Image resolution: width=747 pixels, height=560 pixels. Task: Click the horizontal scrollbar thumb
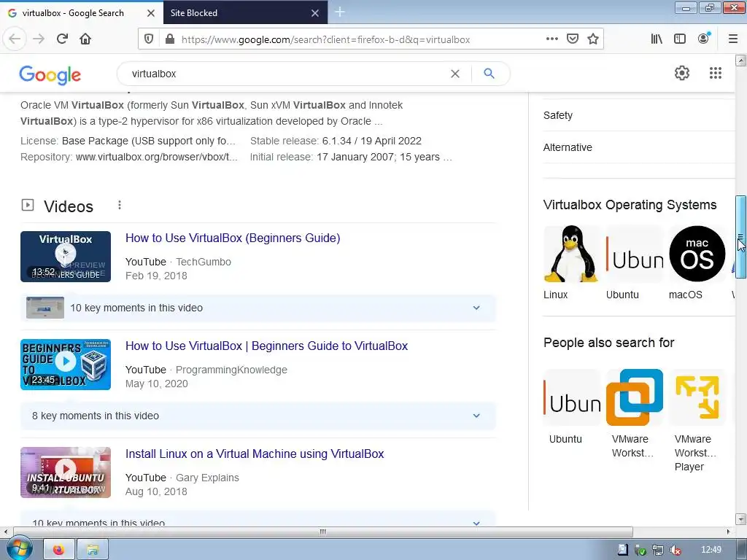[x=322, y=532]
